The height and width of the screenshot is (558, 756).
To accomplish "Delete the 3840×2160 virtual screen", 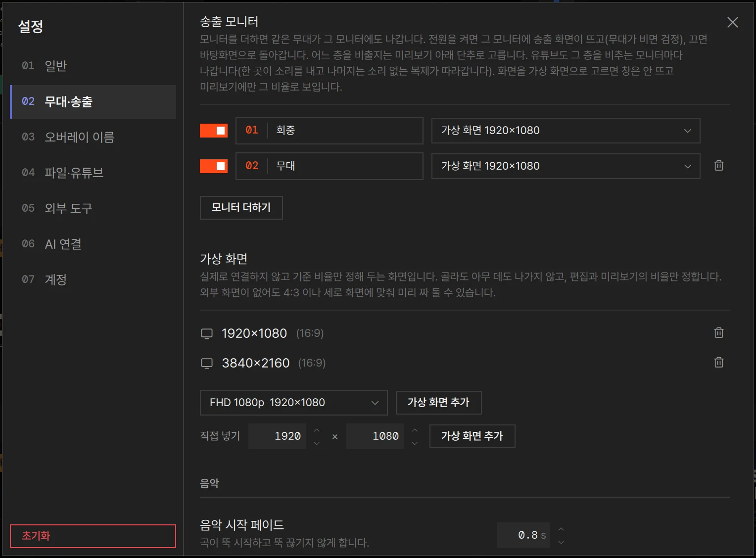I will point(719,363).
